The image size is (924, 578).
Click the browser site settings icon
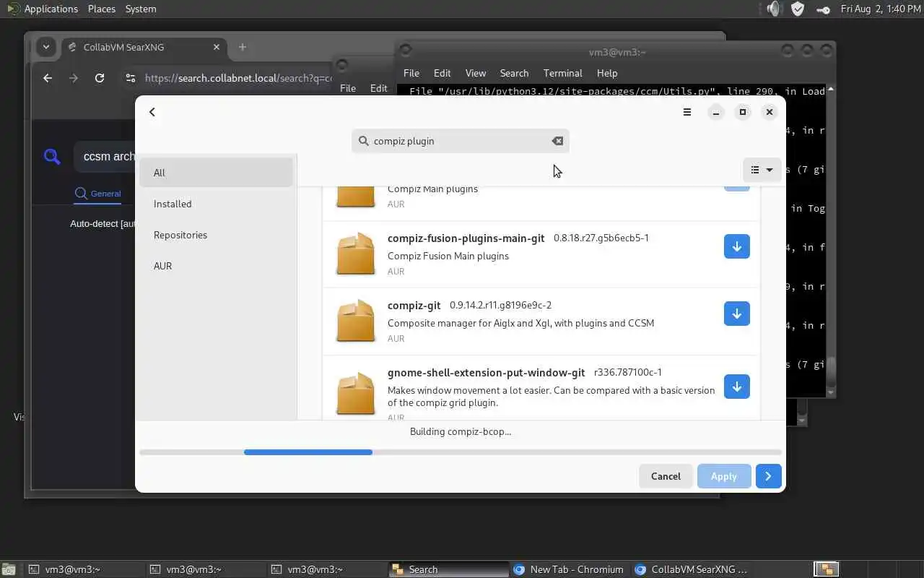[x=130, y=78]
